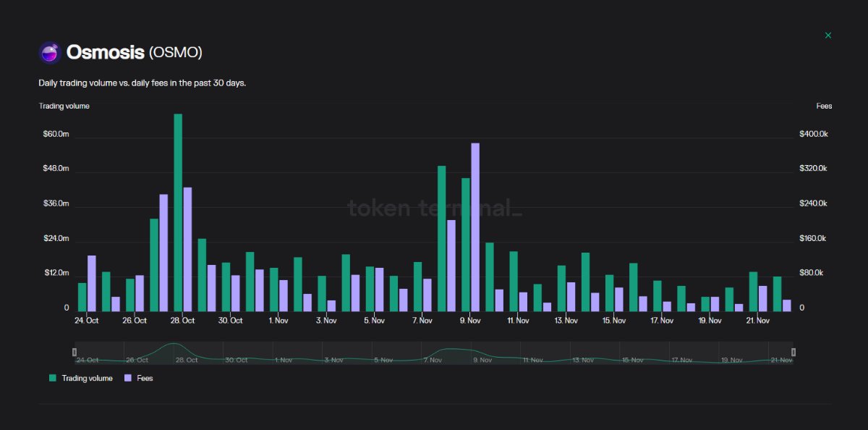Click the (OSMO) ticker text
The image size is (868, 430).
[x=176, y=53]
